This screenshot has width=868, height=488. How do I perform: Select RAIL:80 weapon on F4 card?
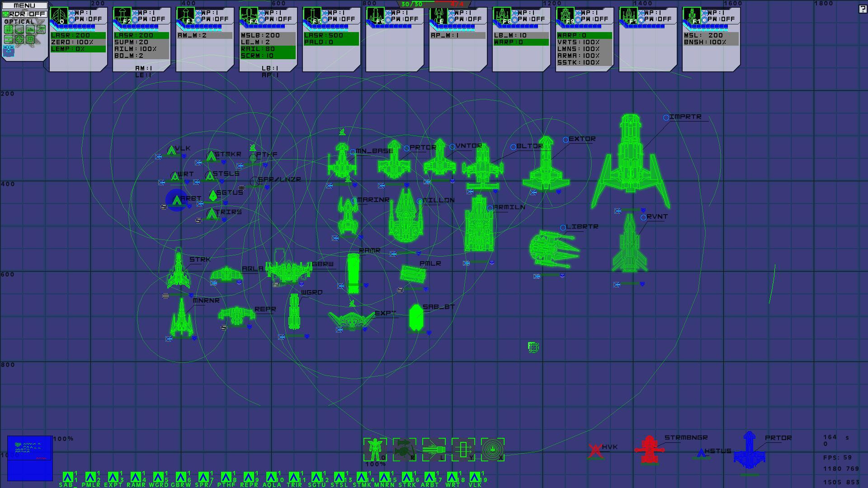click(x=268, y=49)
